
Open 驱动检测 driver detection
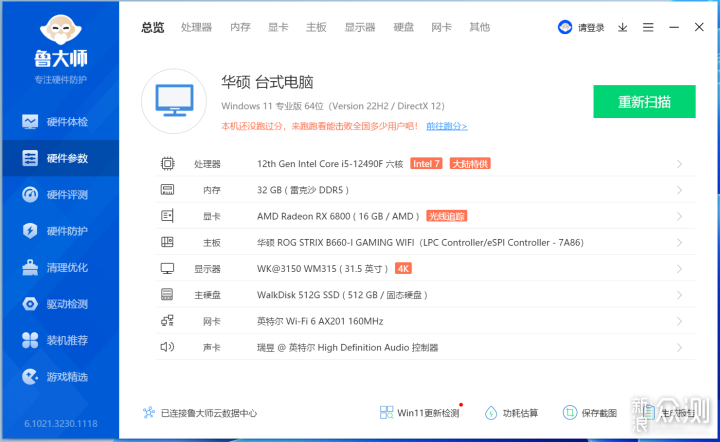pyautogui.click(x=61, y=304)
